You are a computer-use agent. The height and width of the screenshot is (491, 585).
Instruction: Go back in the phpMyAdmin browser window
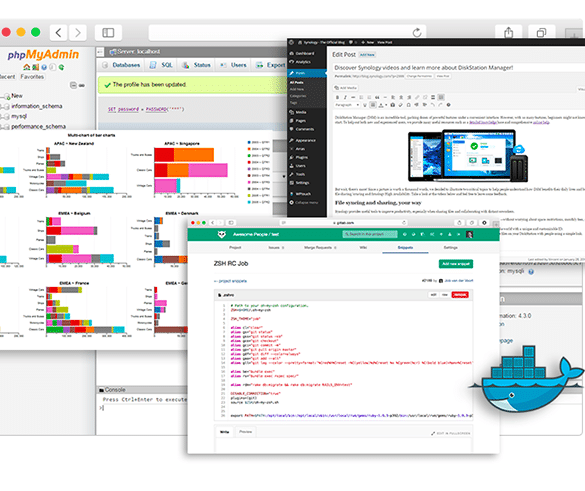(58, 33)
